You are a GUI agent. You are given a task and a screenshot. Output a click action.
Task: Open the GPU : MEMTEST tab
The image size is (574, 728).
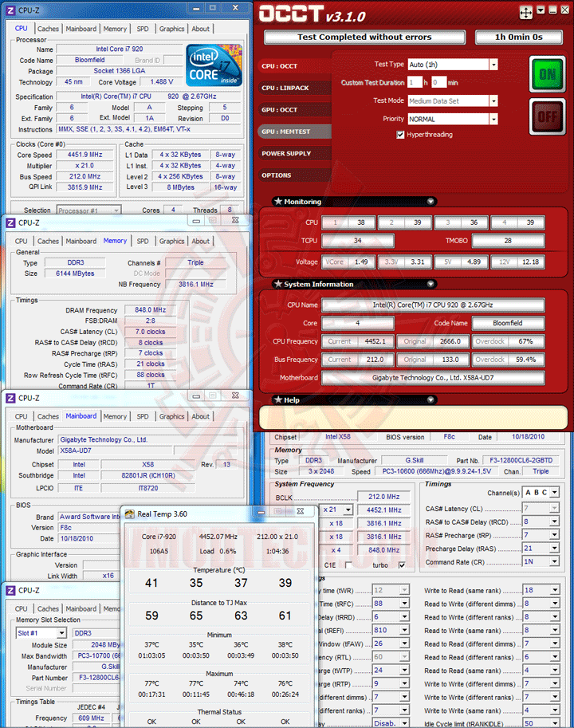pos(294,132)
